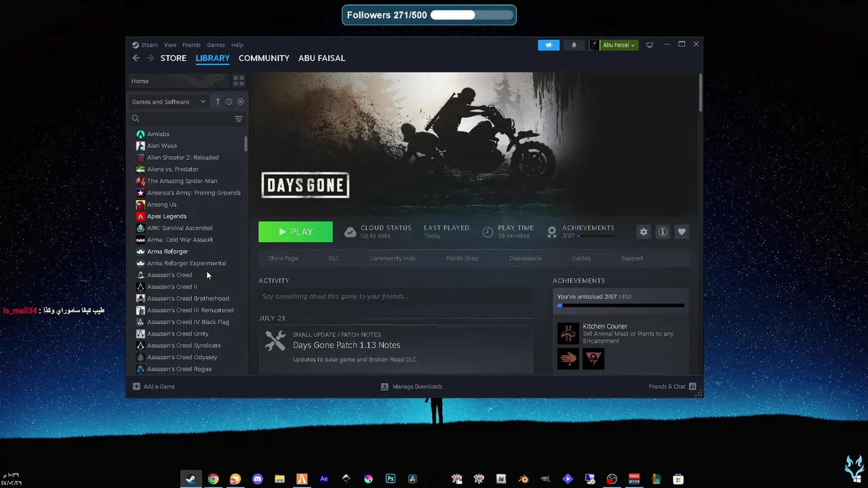Open the Guides link
868x488 pixels.
581,258
